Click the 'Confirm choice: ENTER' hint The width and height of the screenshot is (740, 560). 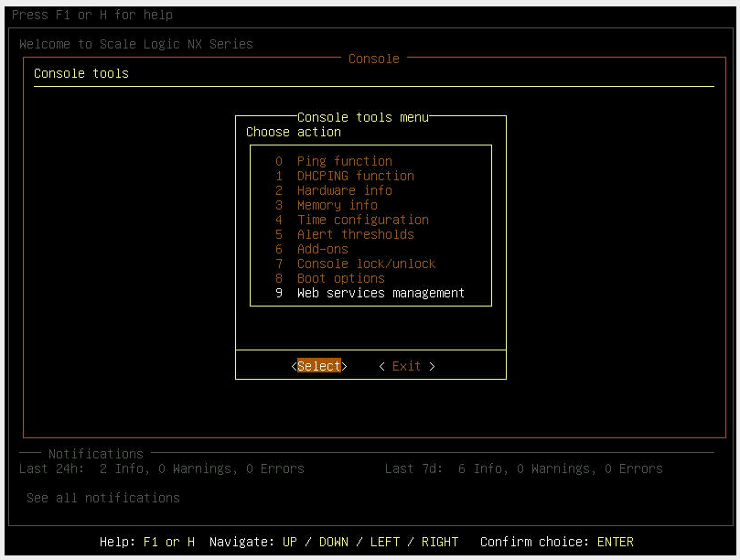556,542
